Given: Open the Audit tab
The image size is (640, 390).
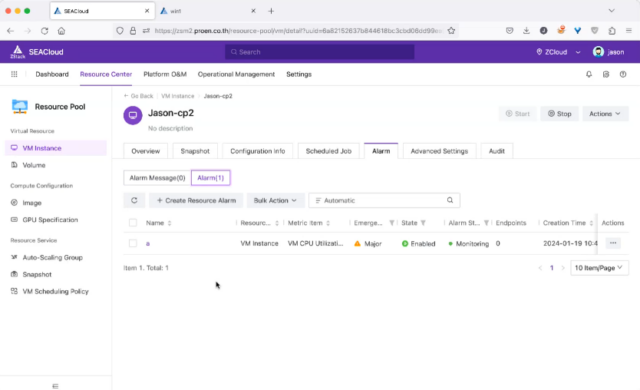Looking at the screenshot, I should tap(497, 151).
